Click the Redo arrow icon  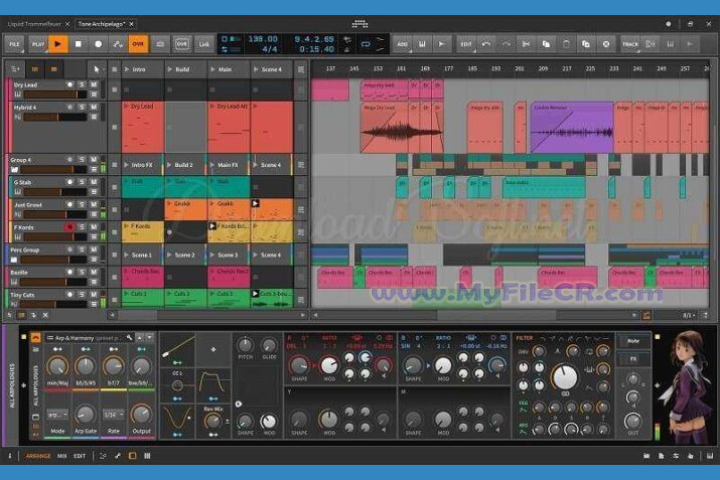tap(506, 44)
